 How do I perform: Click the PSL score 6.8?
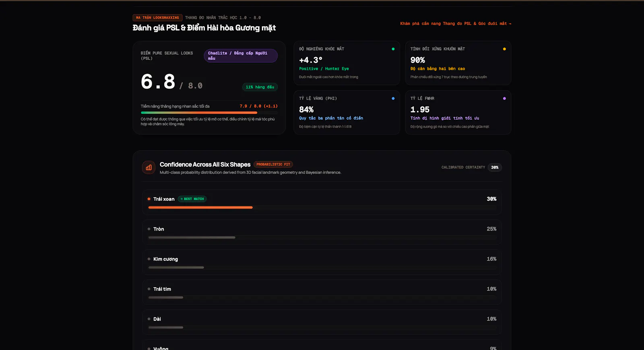pyautogui.click(x=158, y=82)
